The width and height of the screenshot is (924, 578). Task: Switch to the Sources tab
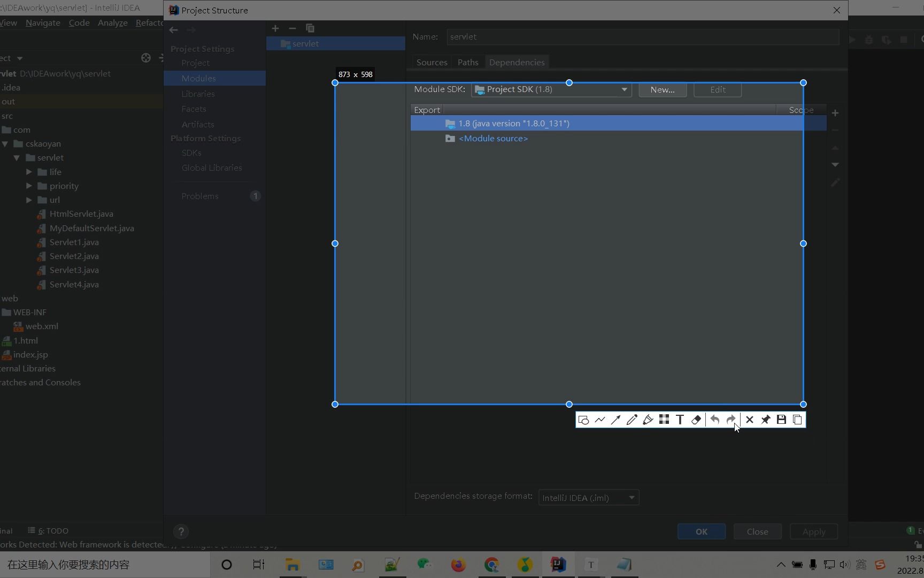click(x=432, y=63)
